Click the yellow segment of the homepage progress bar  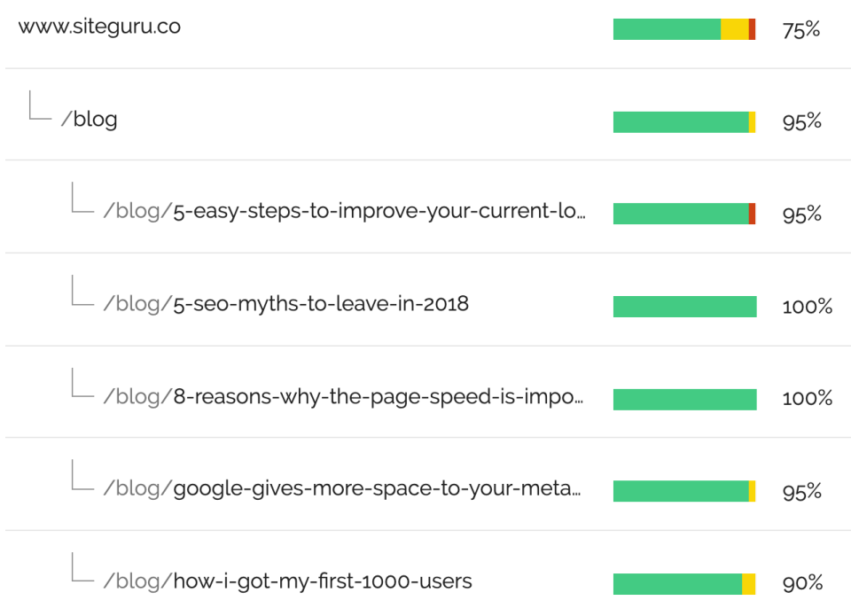tap(737, 28)
